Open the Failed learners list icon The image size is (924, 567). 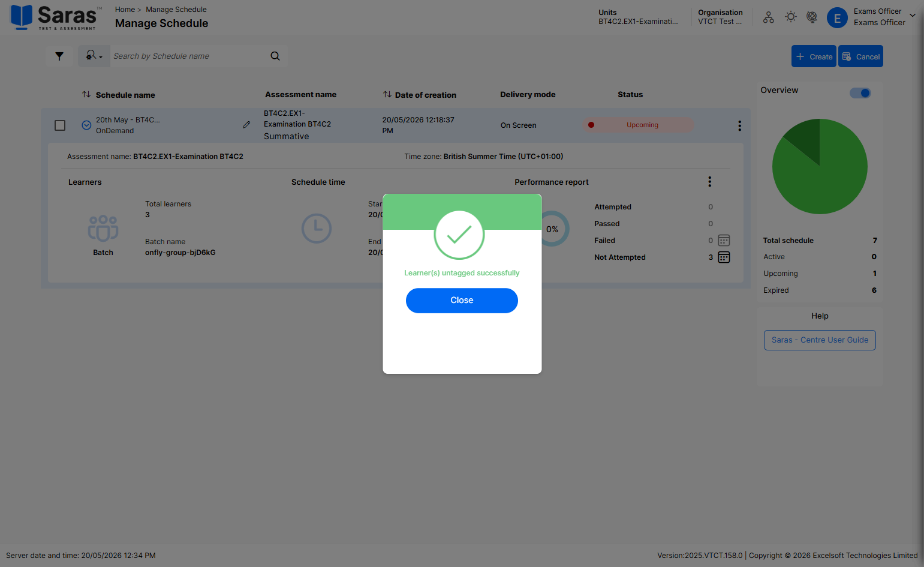(724, 241)
